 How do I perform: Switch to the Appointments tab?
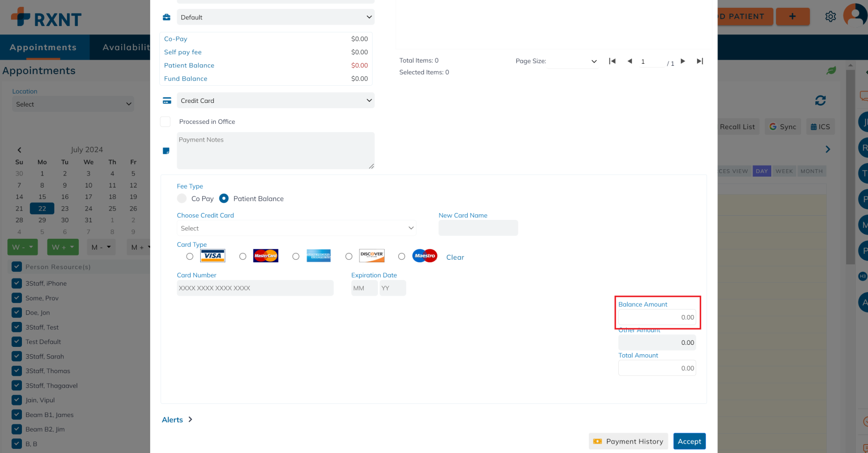click(x=43, y=48)
